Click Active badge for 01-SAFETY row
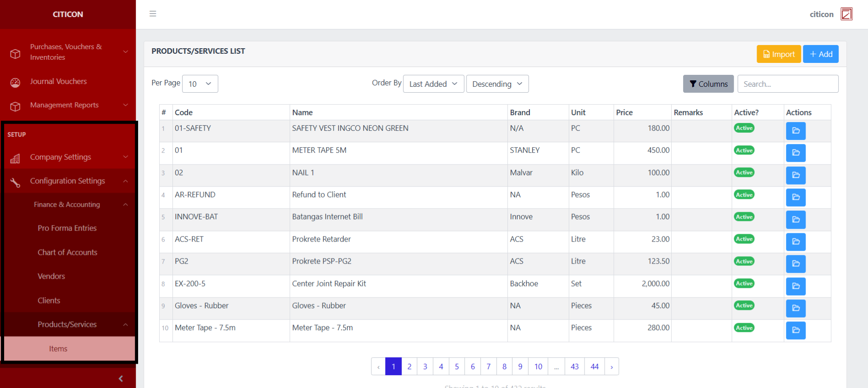The image size is (868, 388). click(x=744, y=128)
